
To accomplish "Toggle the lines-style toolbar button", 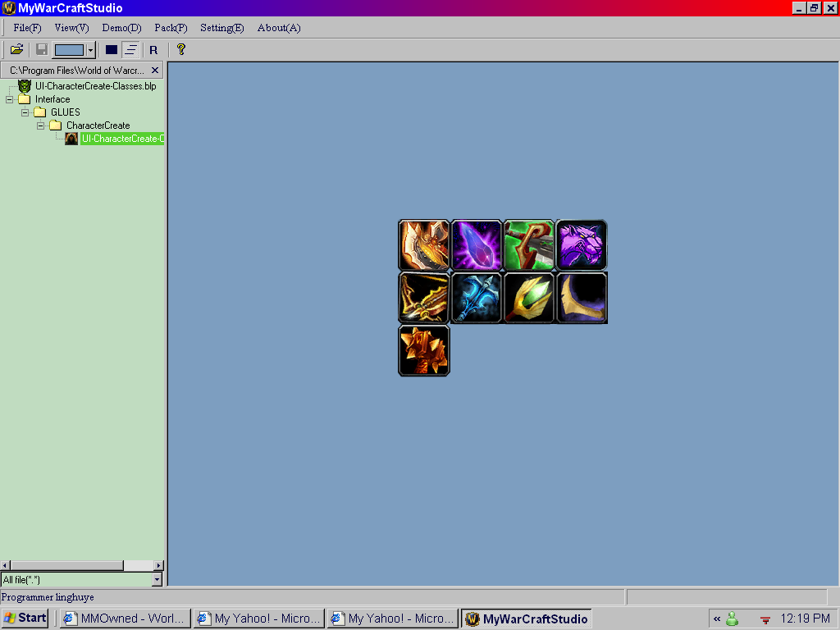I will coord(130,50).
